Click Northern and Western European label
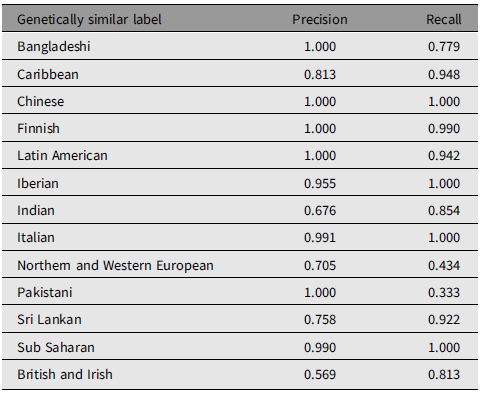Viewport: 481px width, 394px height. (x=115, y=266)
